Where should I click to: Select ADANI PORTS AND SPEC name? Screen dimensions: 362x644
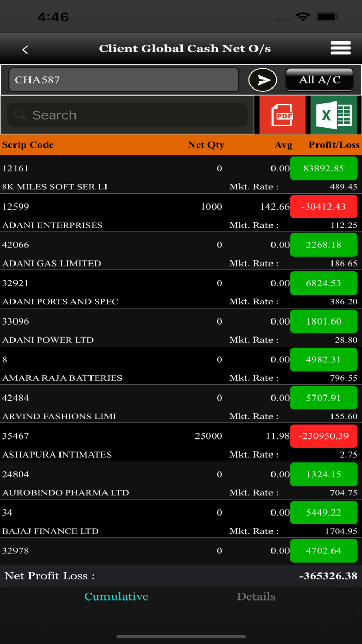coord(61,302)
